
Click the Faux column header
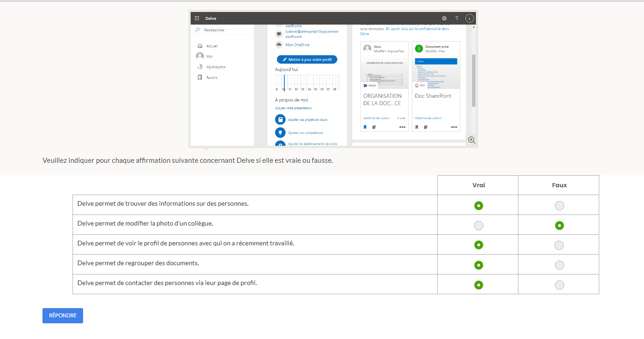(559, 185)
